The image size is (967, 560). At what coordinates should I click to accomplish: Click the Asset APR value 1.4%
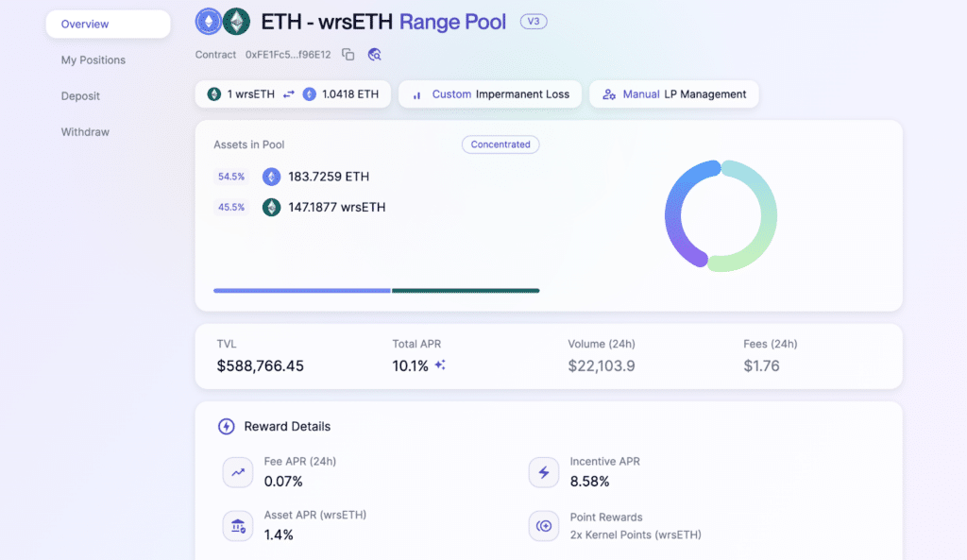(x=279, y=535)
